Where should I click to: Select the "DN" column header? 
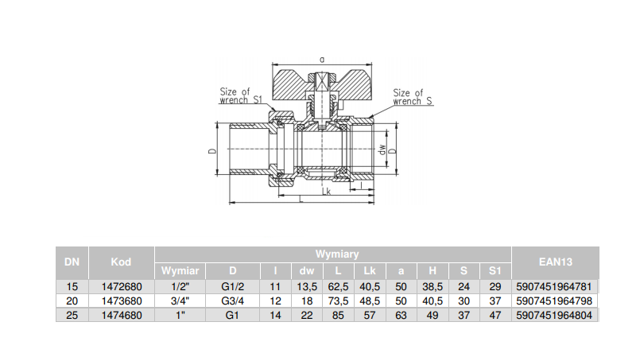pyautogui.click(x=70, y=262)
